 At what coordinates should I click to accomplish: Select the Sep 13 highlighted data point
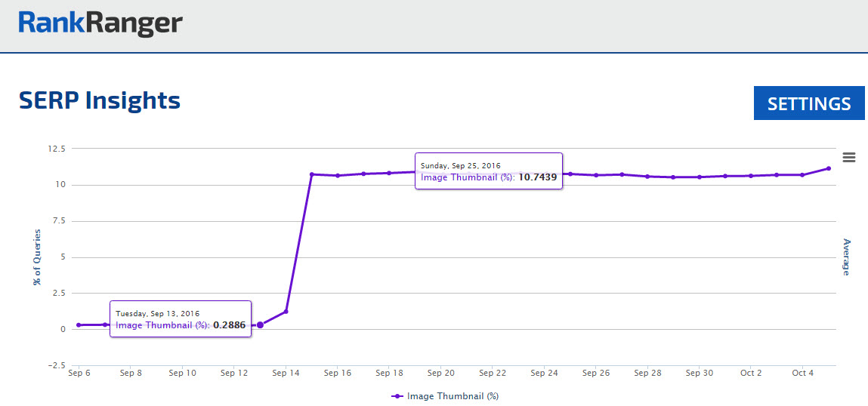260,324
